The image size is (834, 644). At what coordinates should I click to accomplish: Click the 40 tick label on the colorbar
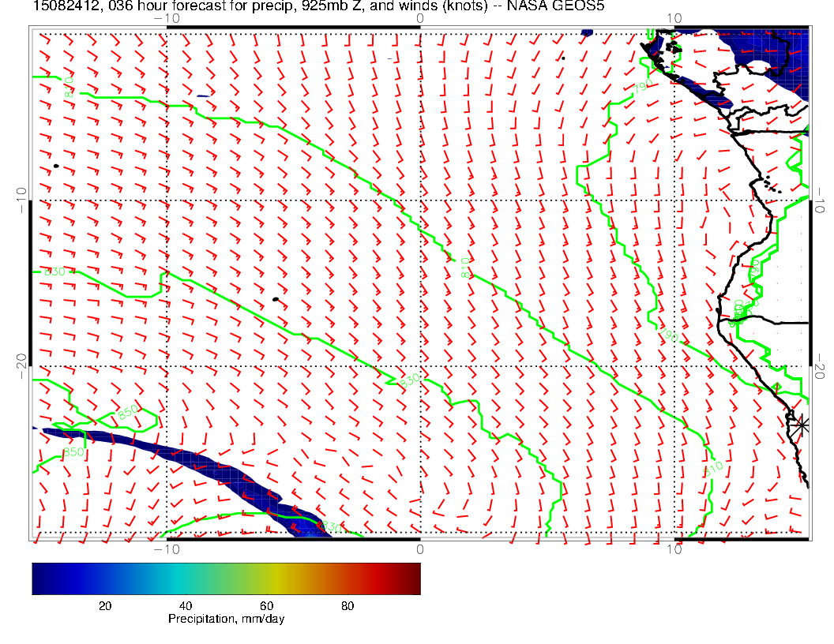point(186,605)
